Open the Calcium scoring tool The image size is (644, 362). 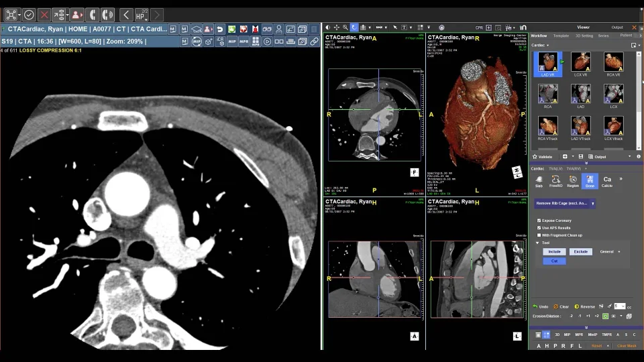607,181
